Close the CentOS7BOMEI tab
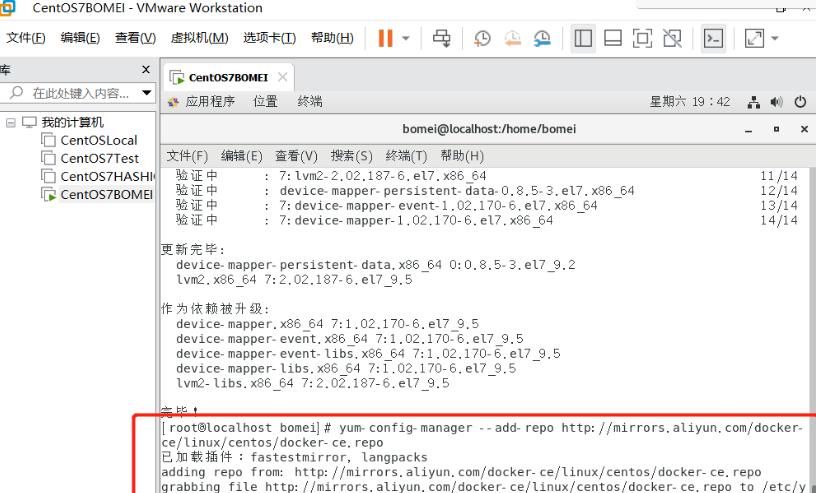Screen dimensions: 816x493 point(283,77)
